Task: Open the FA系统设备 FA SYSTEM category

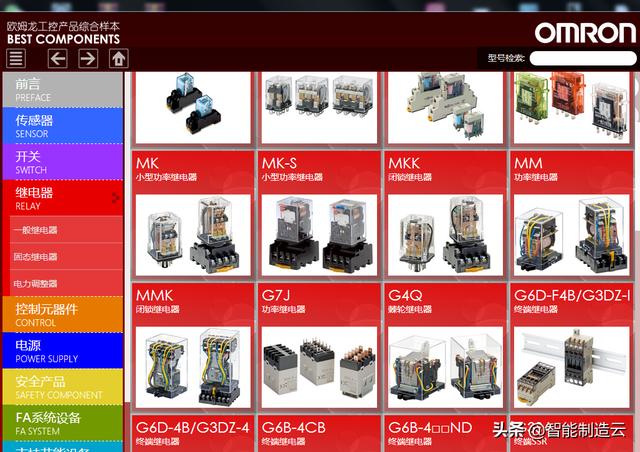Action: (x=63, y=423)
